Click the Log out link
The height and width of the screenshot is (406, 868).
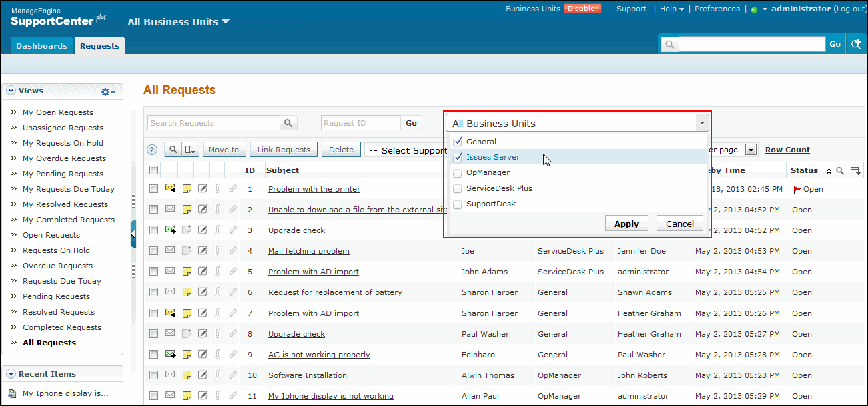[x=850, y=9]
